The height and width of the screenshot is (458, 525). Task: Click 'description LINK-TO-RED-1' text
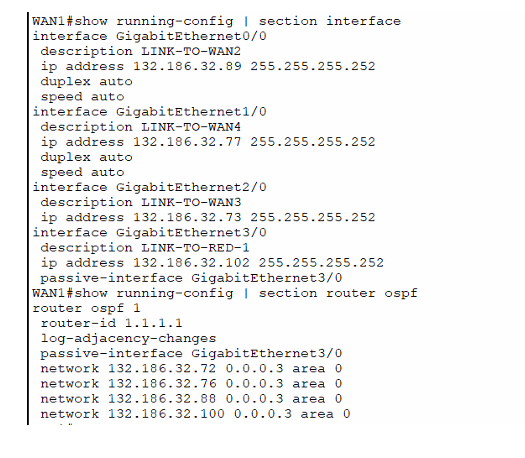click(x=145, y=248)
